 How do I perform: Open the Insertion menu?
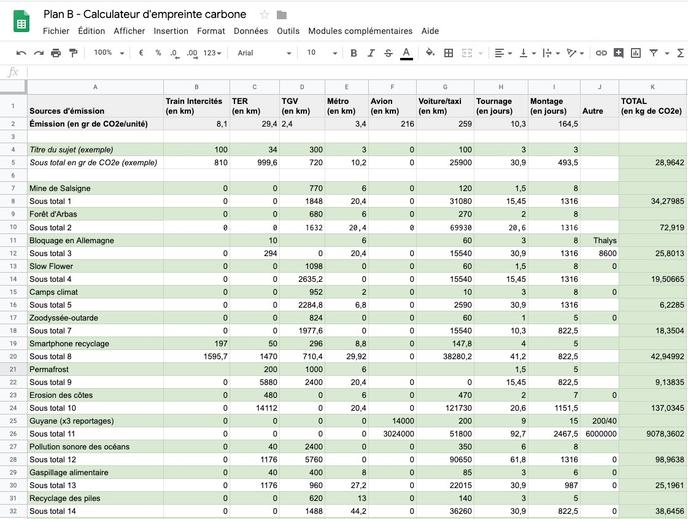coord(171,31)
